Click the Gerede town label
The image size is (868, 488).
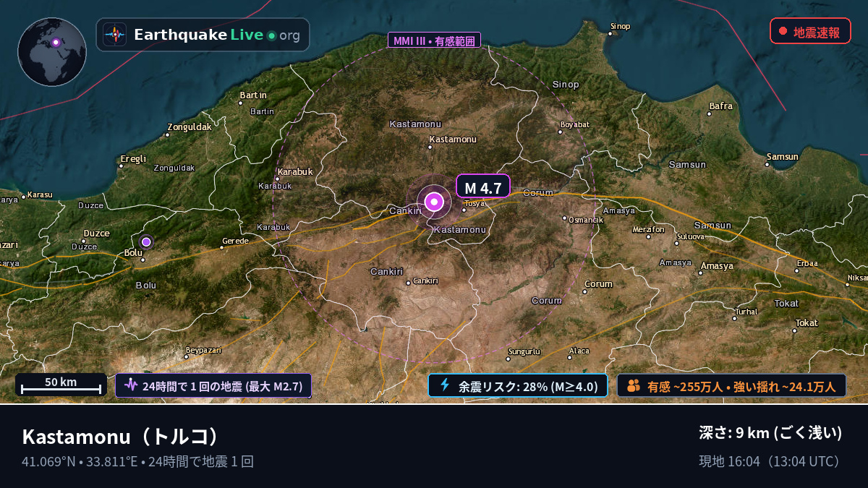235,241
